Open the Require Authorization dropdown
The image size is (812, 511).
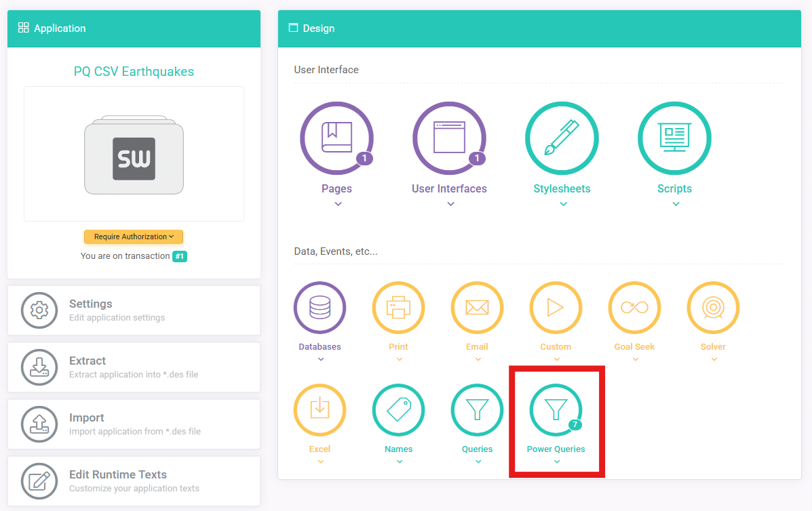pyautogui.click(x=134, y=237)
